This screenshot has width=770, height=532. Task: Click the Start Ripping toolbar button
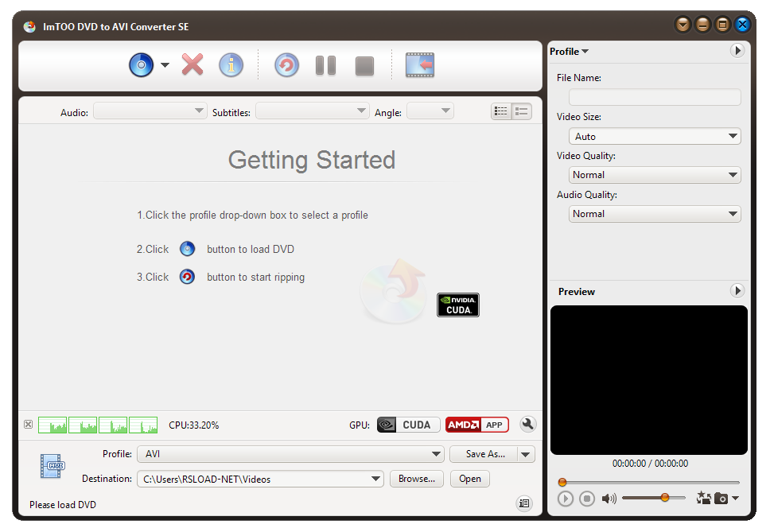(287, 64)
